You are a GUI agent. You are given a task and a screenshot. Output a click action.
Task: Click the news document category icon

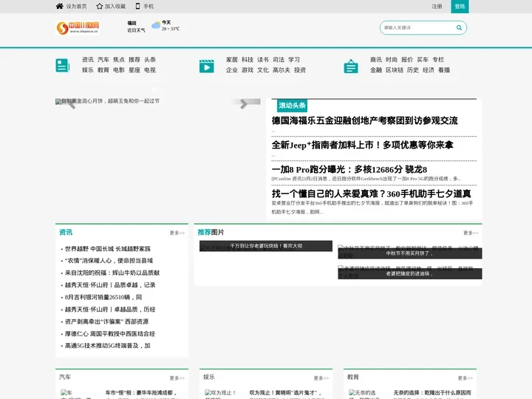click(x=62, y=65)
